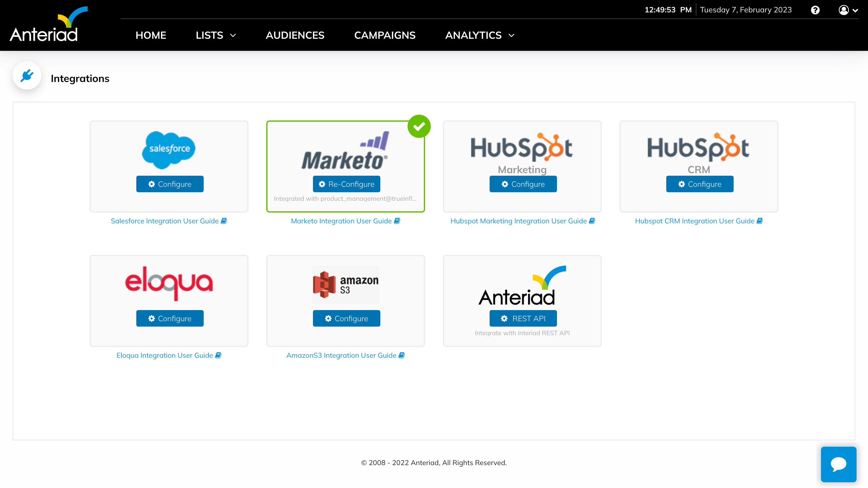Configure the HubSpot CRM integration
Image resolution: width=868 pixels, height=488 pixels.
[700, 184]
